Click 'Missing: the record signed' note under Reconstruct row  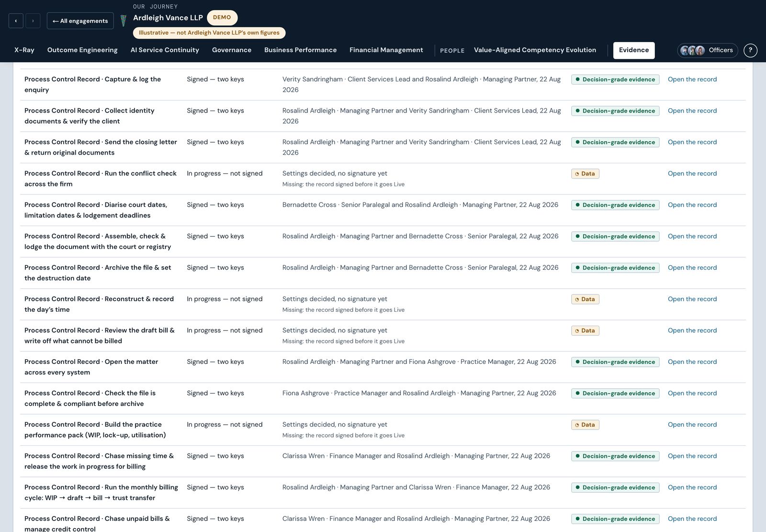pyautogui.click(x=343, y=310)
